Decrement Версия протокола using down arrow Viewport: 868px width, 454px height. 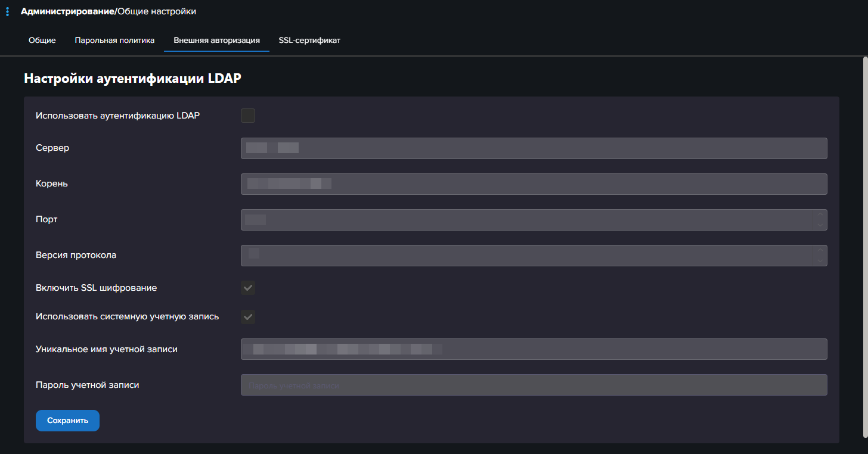[x=820, y=261]
